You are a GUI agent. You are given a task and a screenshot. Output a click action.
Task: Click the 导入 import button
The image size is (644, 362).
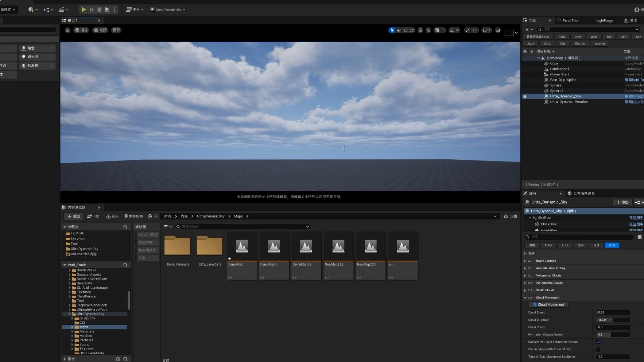tap(112, 217)
